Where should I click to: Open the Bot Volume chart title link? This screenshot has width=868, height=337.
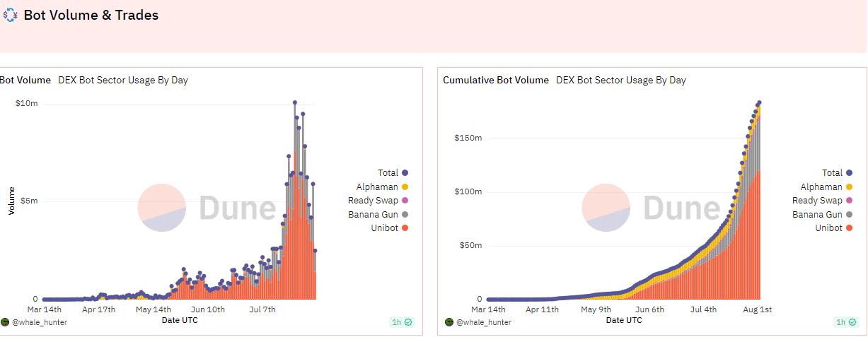tap(25, 80)
